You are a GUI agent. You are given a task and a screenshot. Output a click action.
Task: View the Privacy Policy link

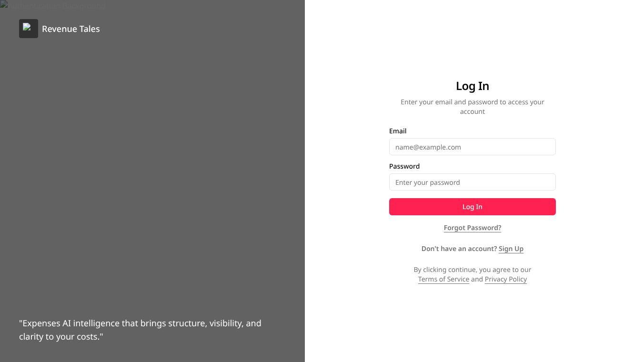505,279
